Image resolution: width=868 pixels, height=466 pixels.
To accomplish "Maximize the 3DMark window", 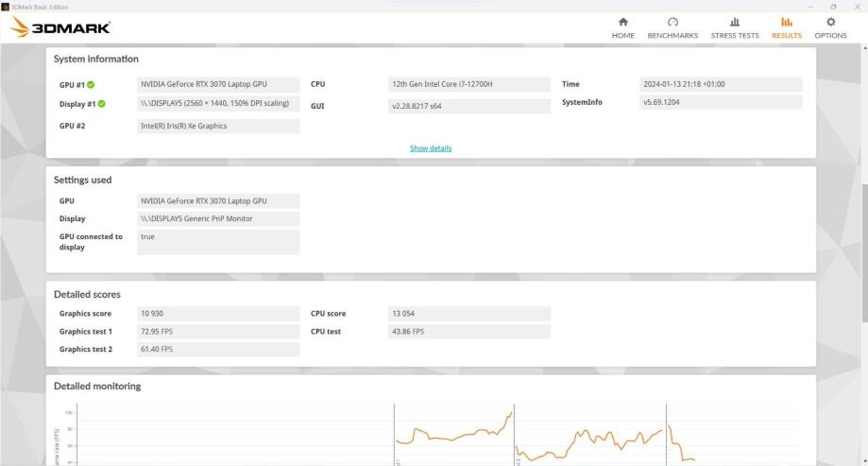I will pyautogui.click(x=834, y=7).
